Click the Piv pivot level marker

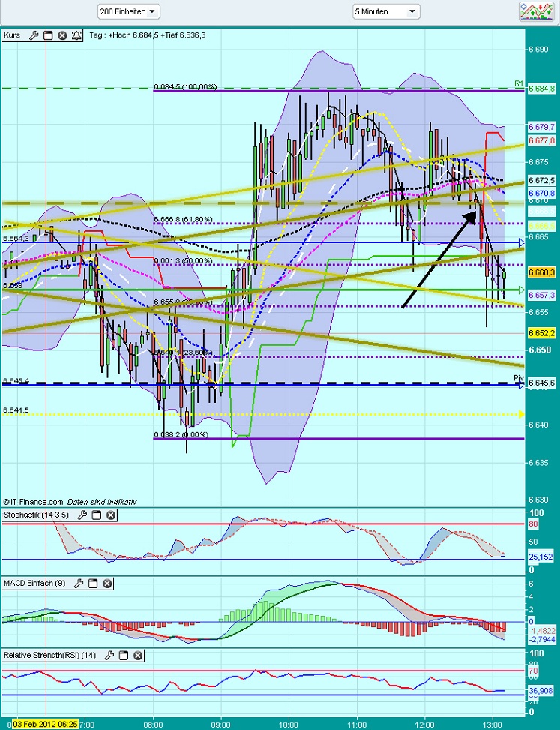coord(519,378)
